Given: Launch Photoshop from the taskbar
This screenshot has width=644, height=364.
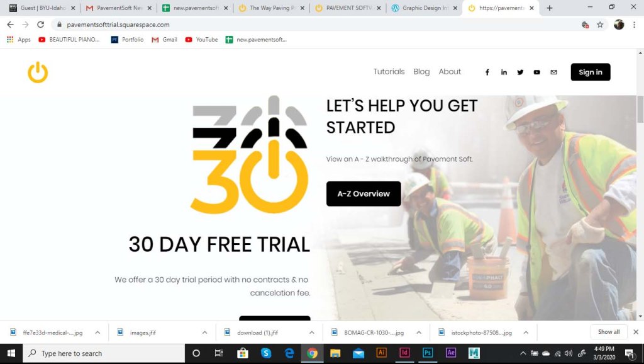Looking at the screenshot, I should [428, 353].
